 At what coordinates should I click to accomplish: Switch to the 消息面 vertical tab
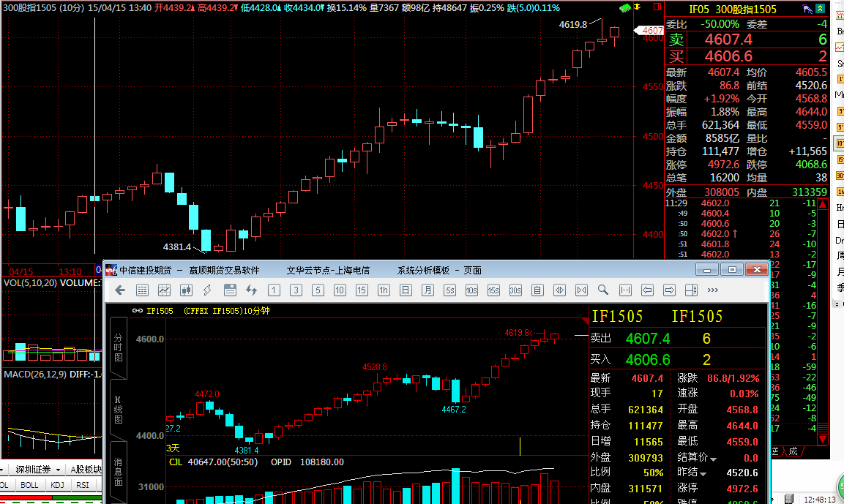pos(118,472)
